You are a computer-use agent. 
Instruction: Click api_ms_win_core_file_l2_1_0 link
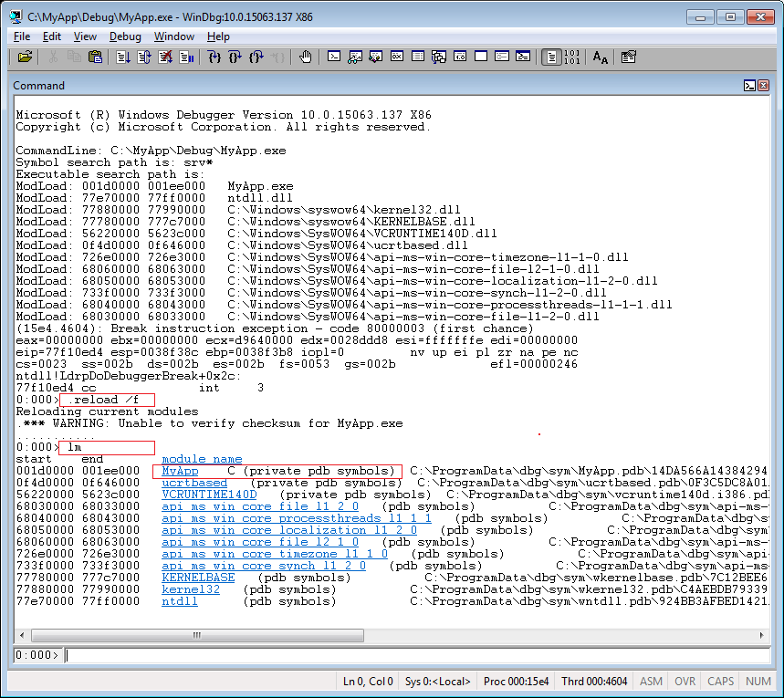pyautogui.click(x=260, y=543)
